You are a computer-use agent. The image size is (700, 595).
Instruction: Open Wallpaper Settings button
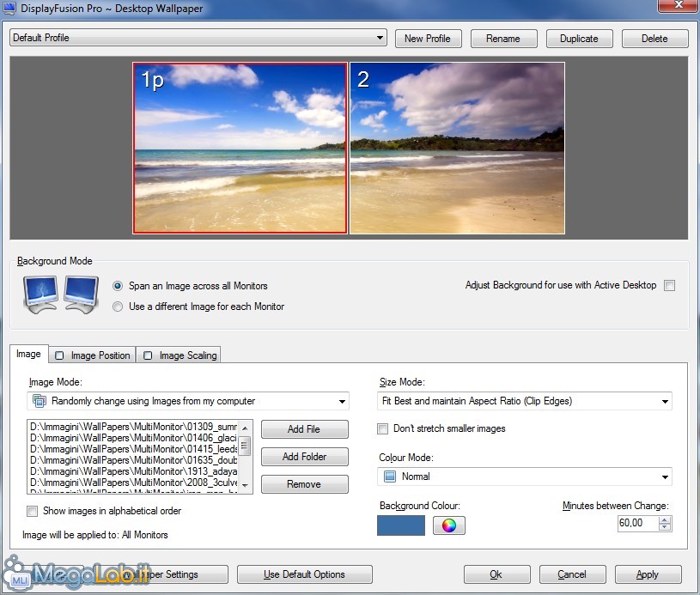click(161, 574)
